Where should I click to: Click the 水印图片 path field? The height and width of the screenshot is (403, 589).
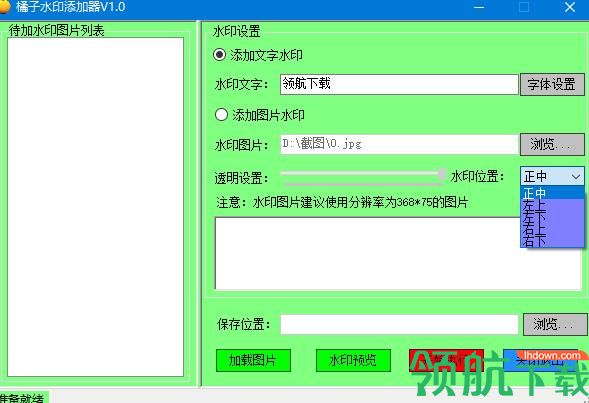399,144
